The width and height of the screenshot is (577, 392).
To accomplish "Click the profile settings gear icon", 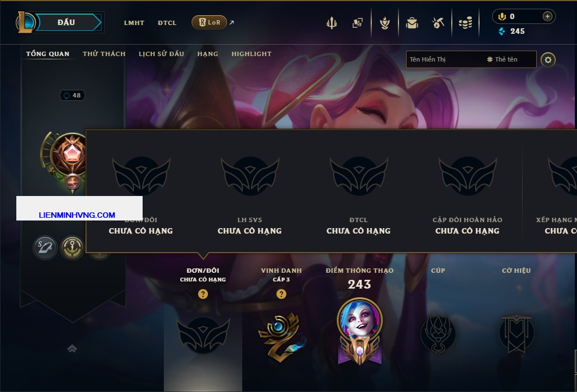I will 548,60.
